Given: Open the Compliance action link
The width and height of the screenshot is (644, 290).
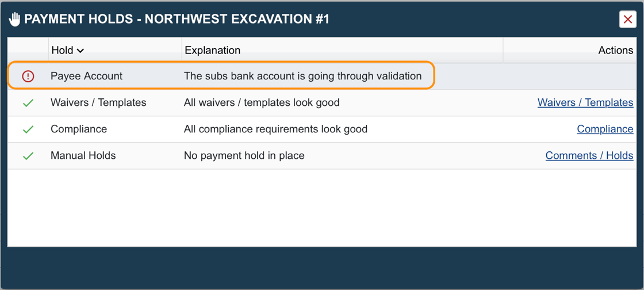Looking at the screenshot, I should pyautogui.click(x=605, y=129).
